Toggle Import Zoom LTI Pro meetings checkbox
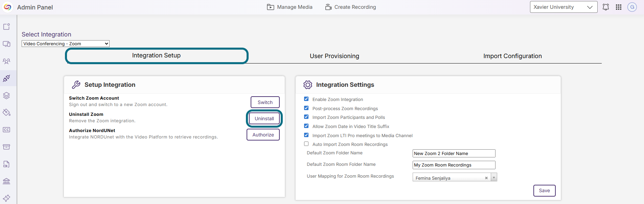Image resolution: width=644 pixels, height=204 pixels. point(306,135)
